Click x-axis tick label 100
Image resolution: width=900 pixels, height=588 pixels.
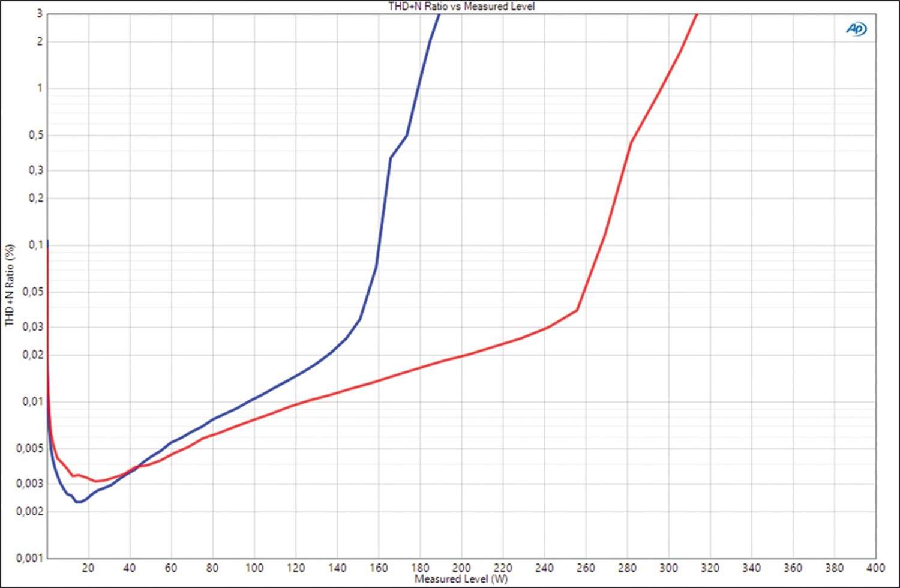(x=254, y=568)
